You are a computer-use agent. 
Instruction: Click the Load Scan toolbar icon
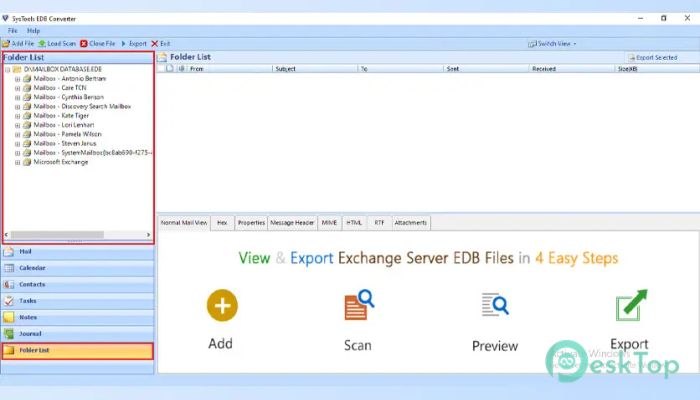point(42,44)
